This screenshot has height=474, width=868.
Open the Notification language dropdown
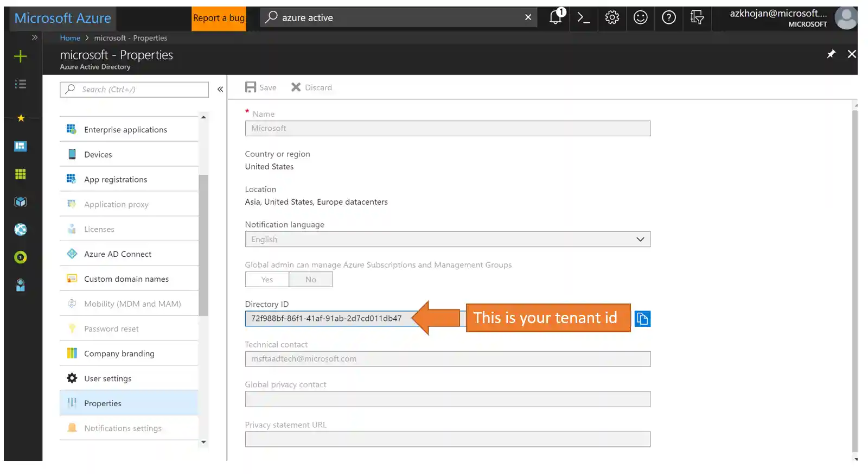tap(448, 239)
